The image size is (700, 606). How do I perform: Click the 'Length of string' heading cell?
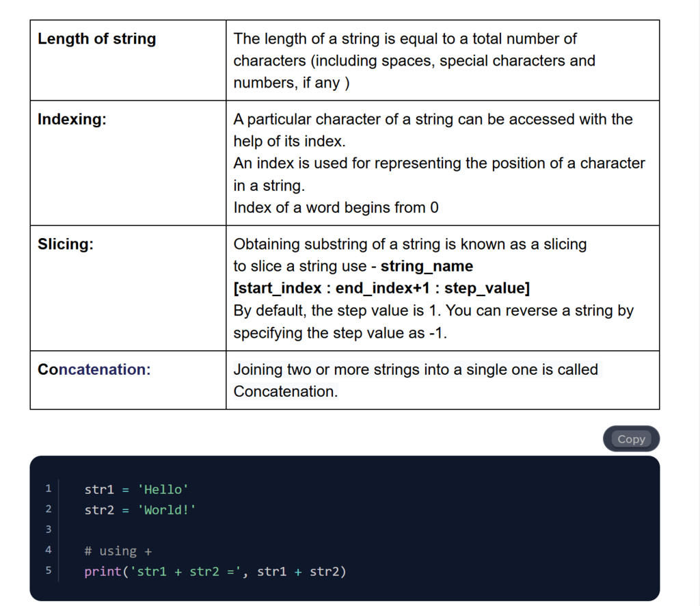click(96, 39)
